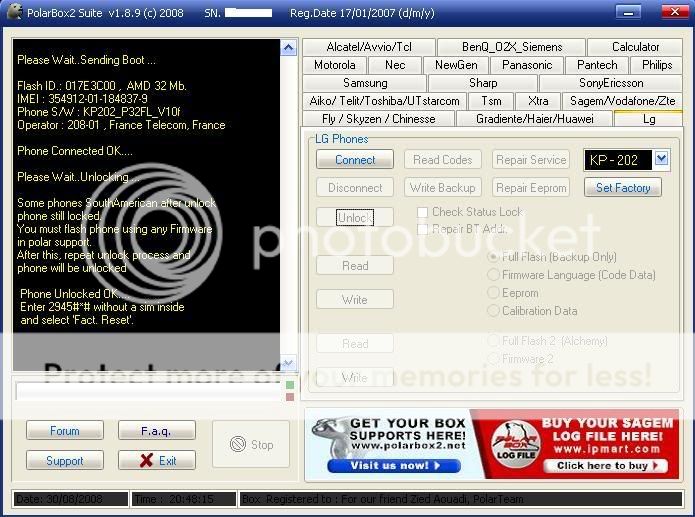
Task: Open the Xtra tab
Action: [538, 101]
